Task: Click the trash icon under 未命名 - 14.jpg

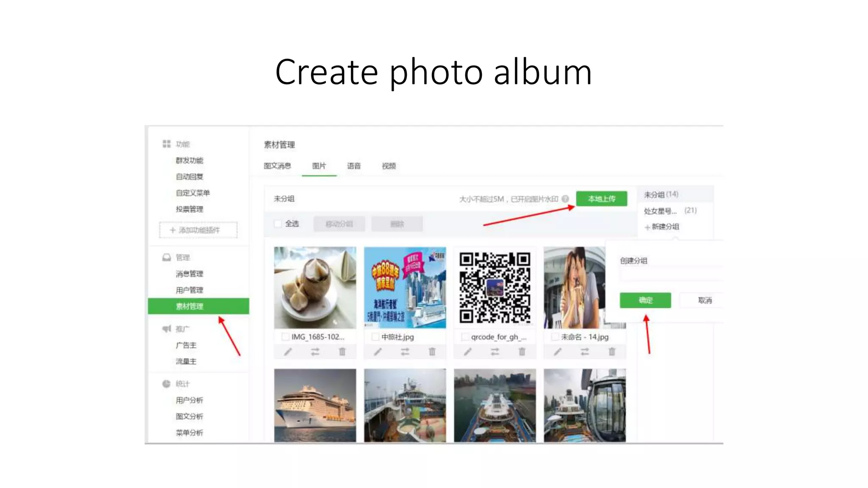Action: click(612, 352)
